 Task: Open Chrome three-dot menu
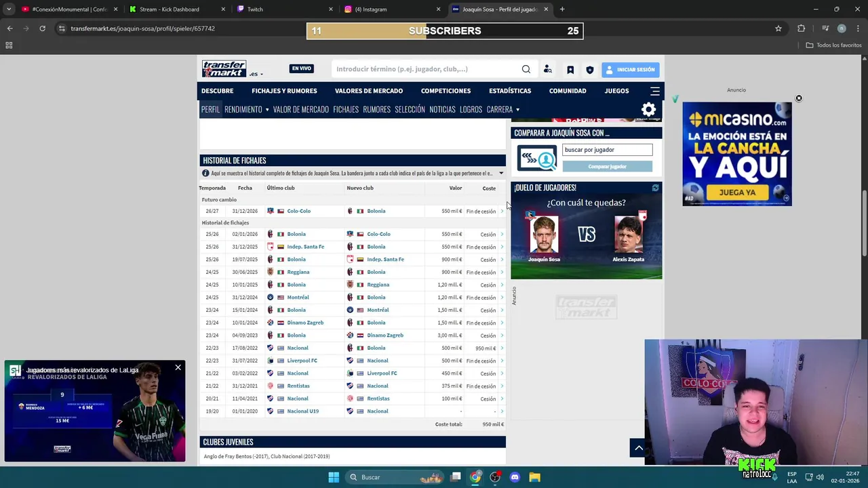pos(858,28)
